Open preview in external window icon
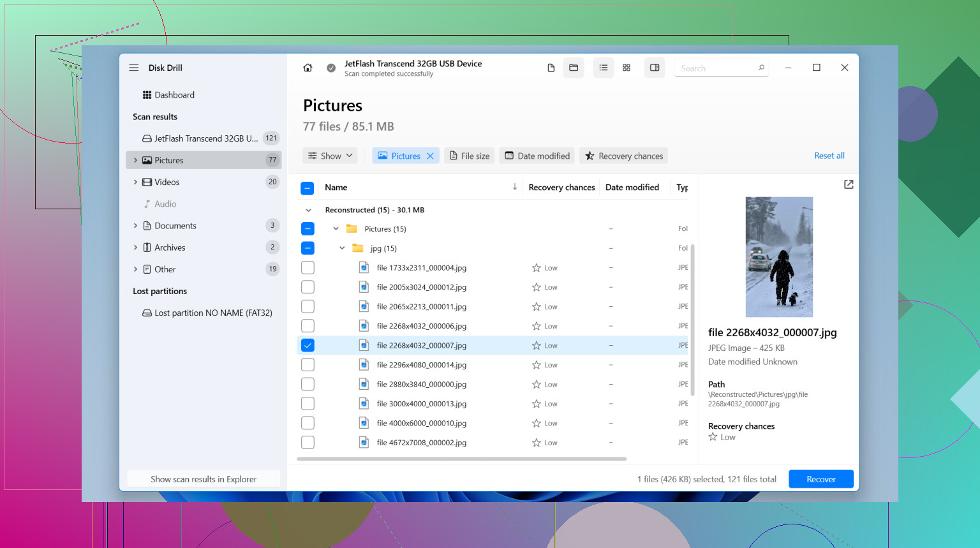This screenshot has height=548, width=980. pos(849,184)
